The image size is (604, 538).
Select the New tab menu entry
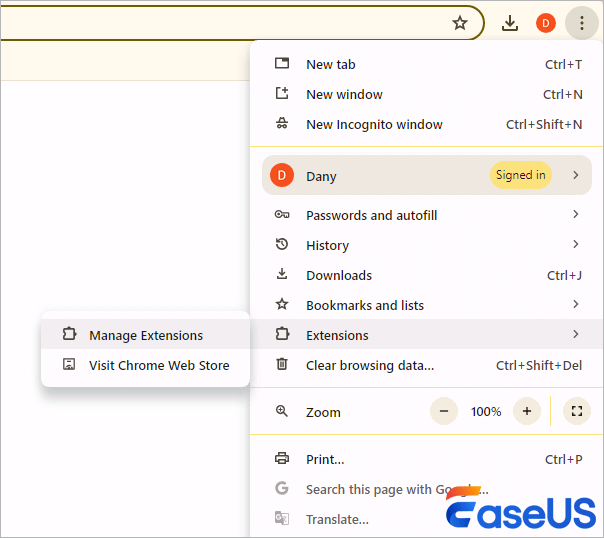pos(330,64)
